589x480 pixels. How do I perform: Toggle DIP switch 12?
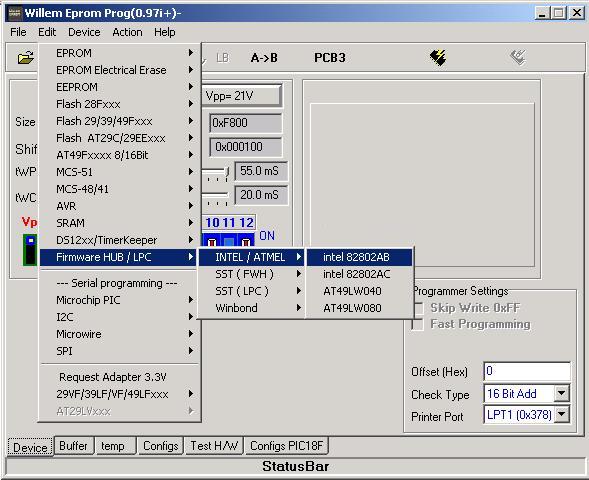(x=246, y=240)
